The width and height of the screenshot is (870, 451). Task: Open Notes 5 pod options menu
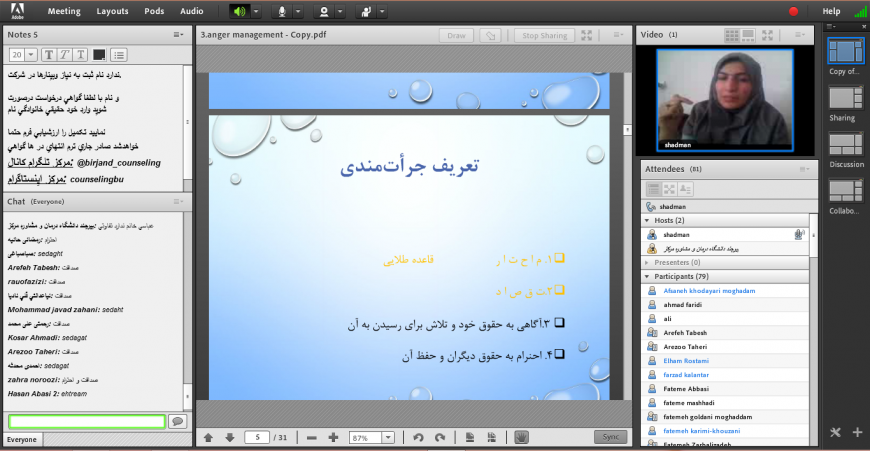[x=178, y=34]
